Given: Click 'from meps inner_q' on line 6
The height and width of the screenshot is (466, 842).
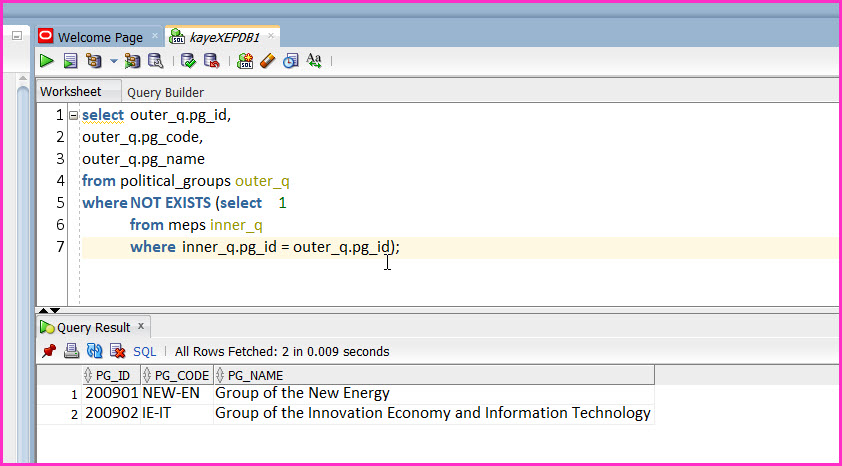Looking at the screenshot, I should 196,225.
